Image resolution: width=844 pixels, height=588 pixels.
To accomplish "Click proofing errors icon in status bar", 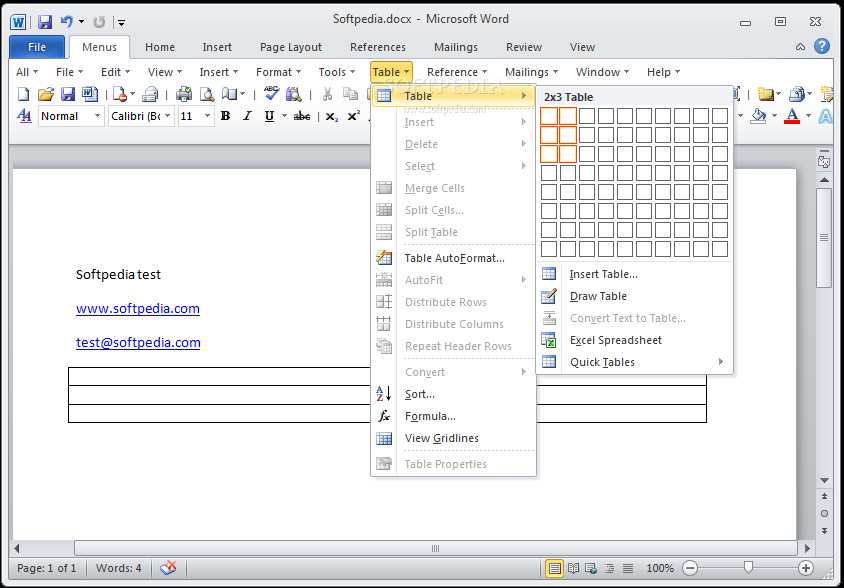I will [168, 568].
